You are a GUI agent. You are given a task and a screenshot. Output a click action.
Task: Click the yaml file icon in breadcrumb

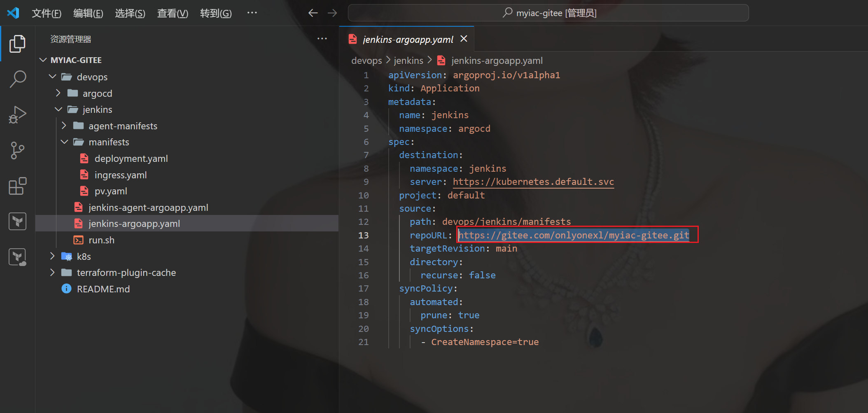click(x=441, y=61)
